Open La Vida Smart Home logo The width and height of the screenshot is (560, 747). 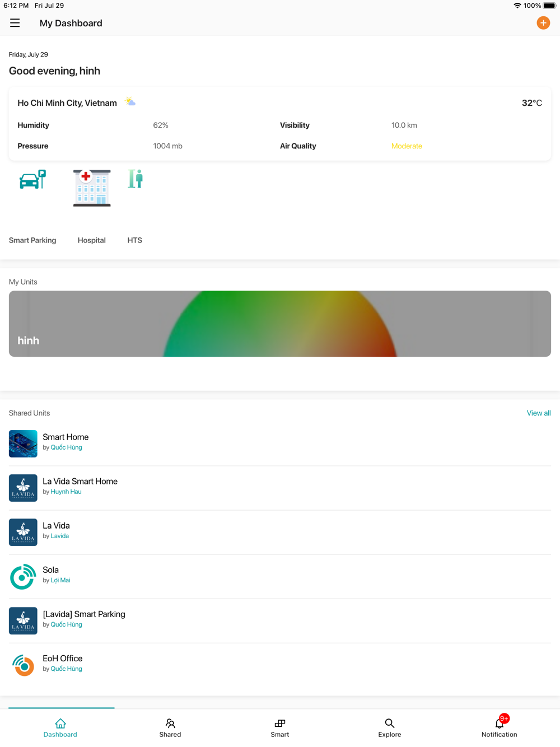coord(23,488)
